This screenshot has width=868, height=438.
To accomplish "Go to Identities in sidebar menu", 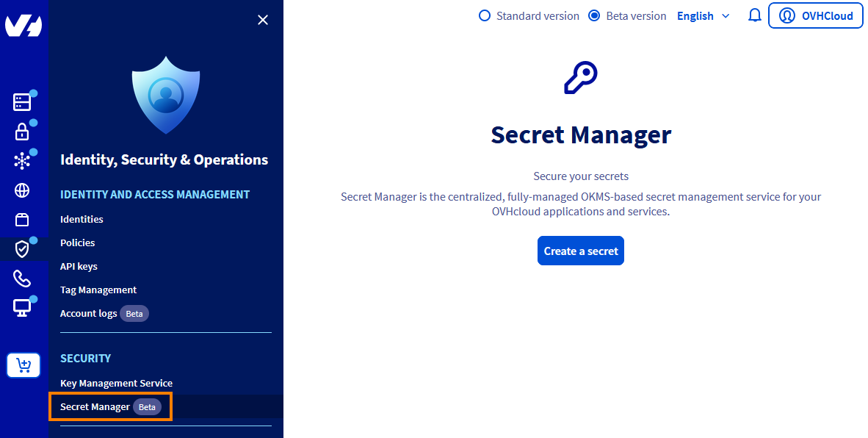I will [82, 219].
